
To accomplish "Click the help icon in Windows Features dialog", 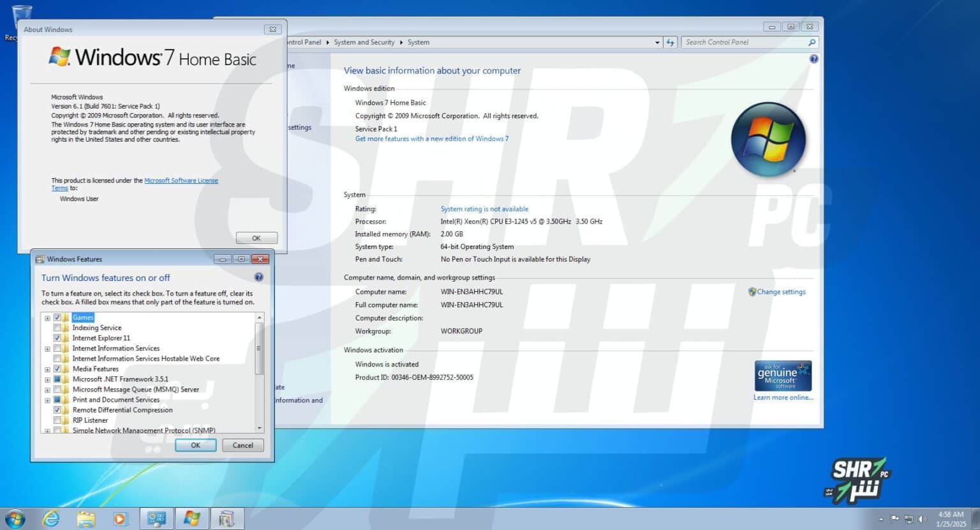I will point(258,277).
